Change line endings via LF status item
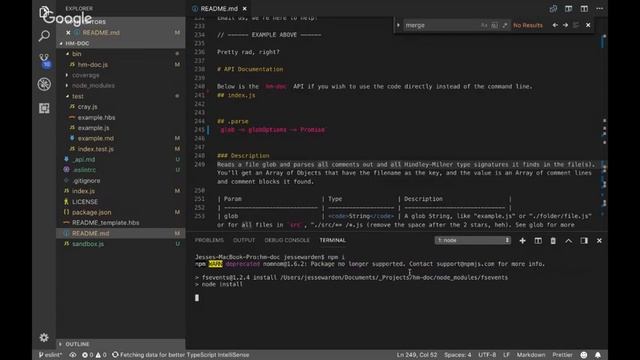Screen dimensions: 640x360 pos(506,355)
